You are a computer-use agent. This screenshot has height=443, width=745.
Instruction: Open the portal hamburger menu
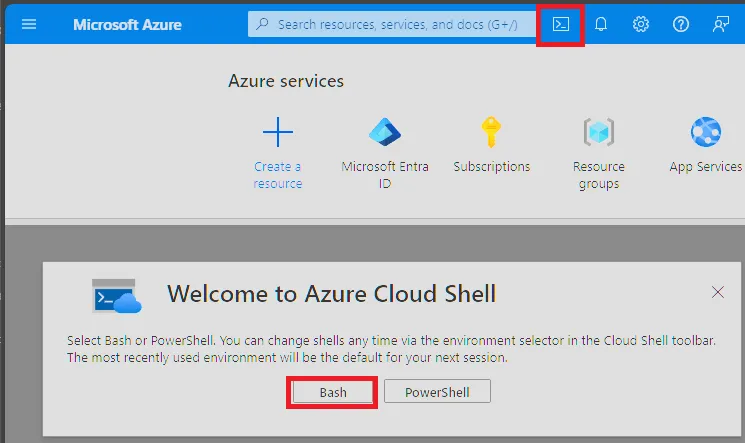click(29, 24)
